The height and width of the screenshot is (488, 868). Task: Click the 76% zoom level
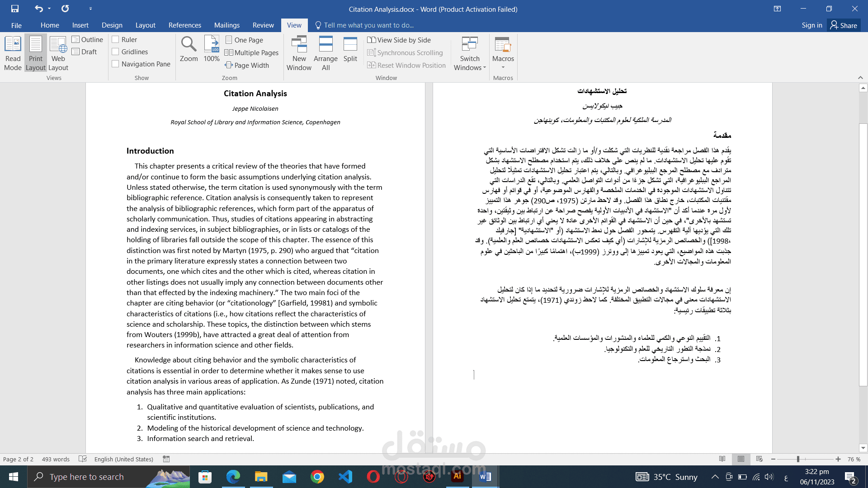pyautogui.click(x=854, y=459)
